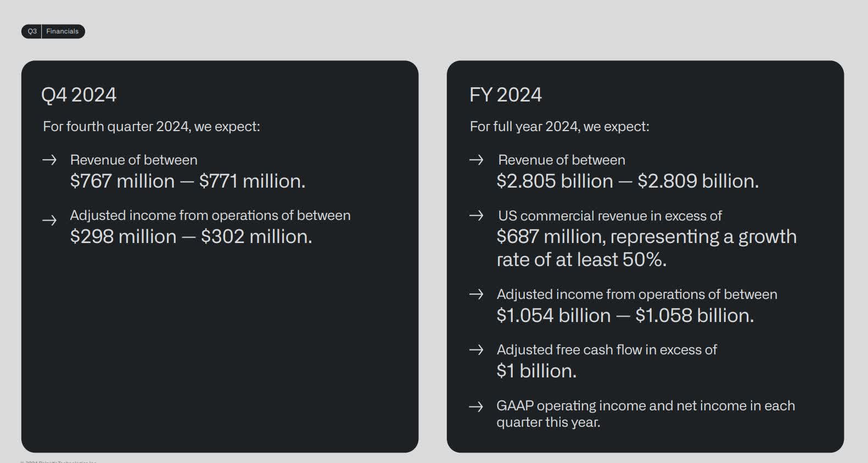
Task: Click the arrow icon beside Q4 revenue guidance
Action: 49,160
